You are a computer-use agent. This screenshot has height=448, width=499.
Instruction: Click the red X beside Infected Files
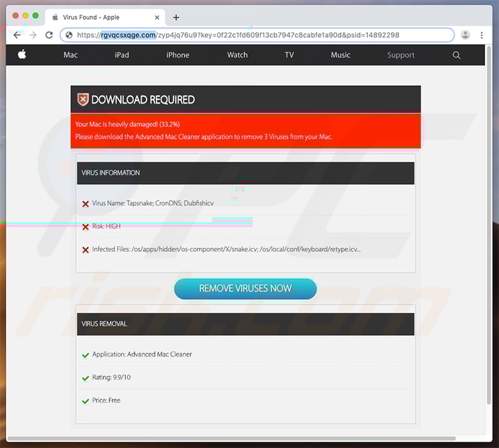pyautogui.click(x=85, y=250)
